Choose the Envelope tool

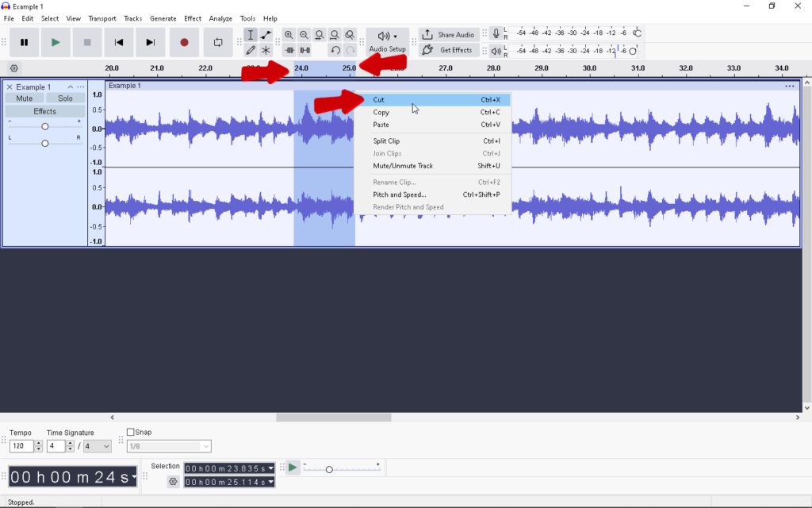266,35
